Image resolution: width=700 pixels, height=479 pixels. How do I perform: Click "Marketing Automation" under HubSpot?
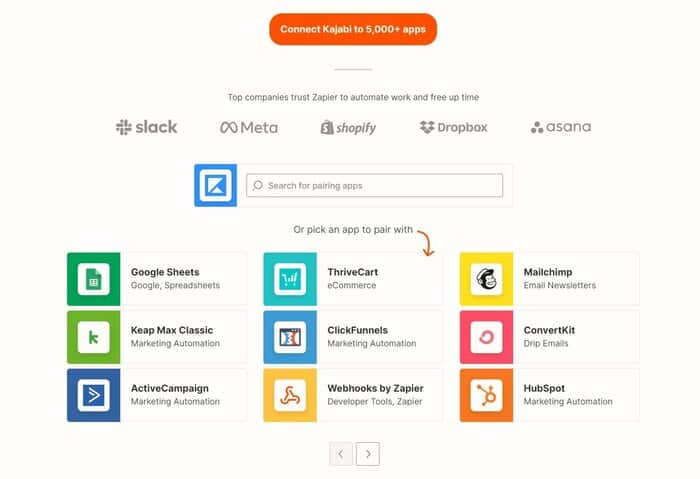568,401
